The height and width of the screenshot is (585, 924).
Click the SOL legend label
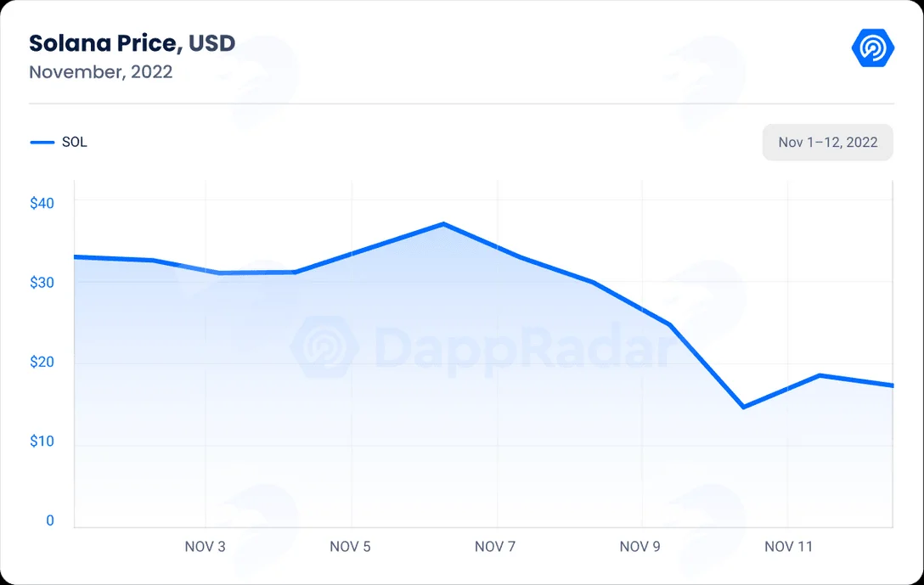coord(74,142)
